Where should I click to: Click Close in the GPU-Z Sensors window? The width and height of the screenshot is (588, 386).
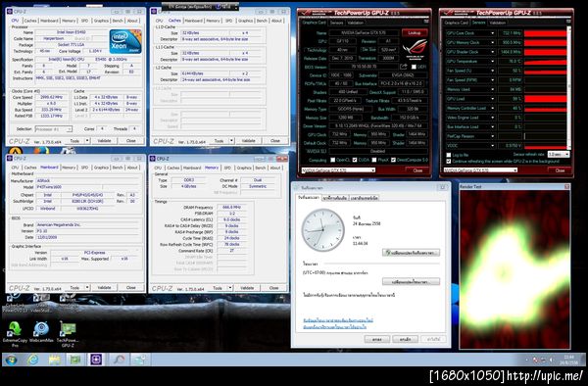(x=560, y=170)
